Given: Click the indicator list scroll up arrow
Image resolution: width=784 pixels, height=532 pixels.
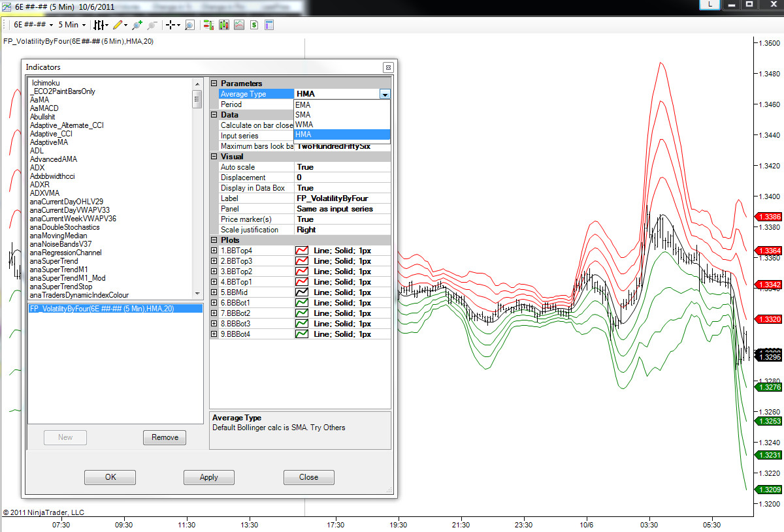Looking at the screenshot, I should [x=197, y=84].
